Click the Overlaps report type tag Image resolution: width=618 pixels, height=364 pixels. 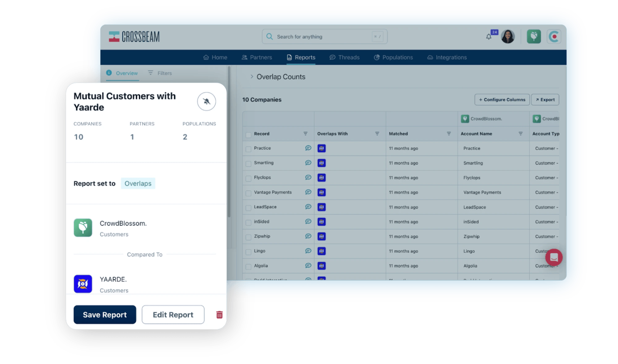(x=138, y=183)
